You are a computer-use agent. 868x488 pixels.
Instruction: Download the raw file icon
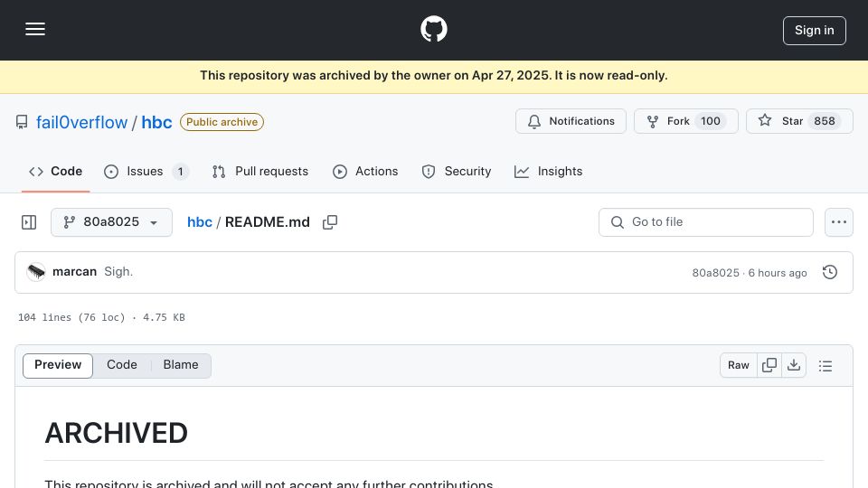[x=794, y=365]
